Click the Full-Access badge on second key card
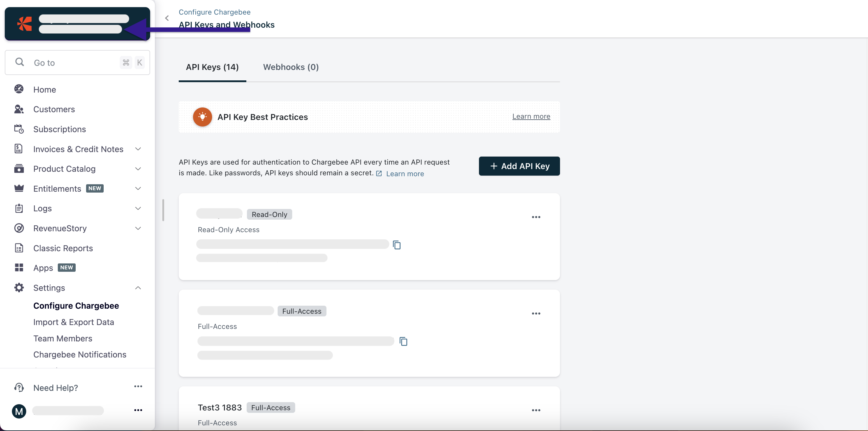The height and width of the screenshot is (431, 868). (x=301, y=311)
